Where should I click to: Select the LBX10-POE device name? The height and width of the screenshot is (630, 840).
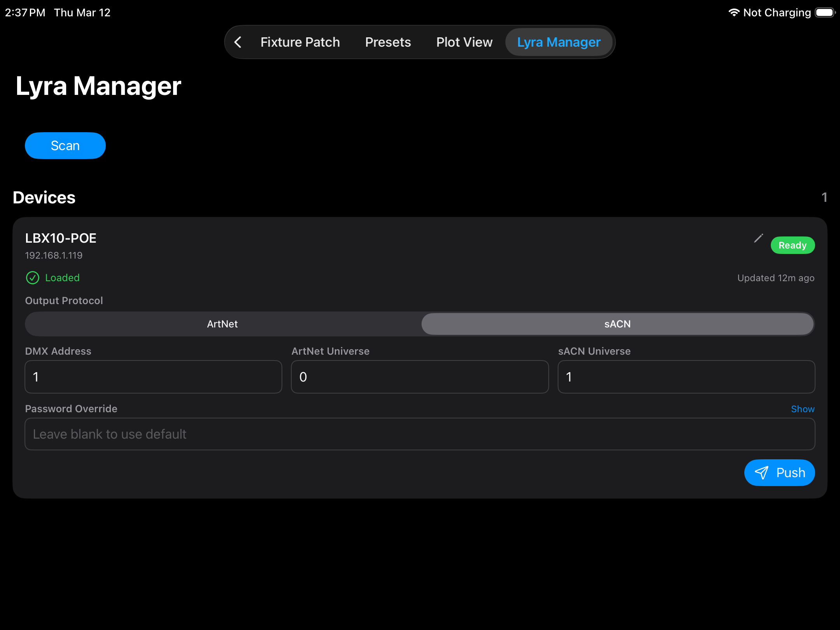[61, 238]
